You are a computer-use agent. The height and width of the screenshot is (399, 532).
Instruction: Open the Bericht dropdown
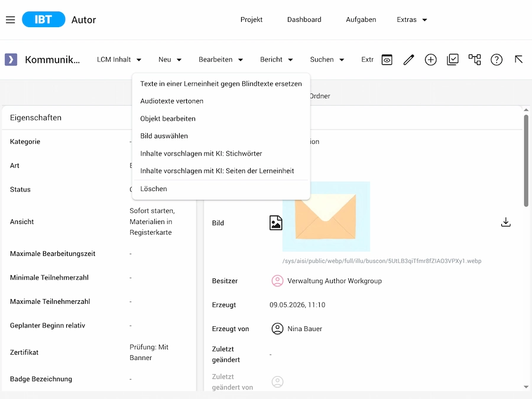[277, 60]
